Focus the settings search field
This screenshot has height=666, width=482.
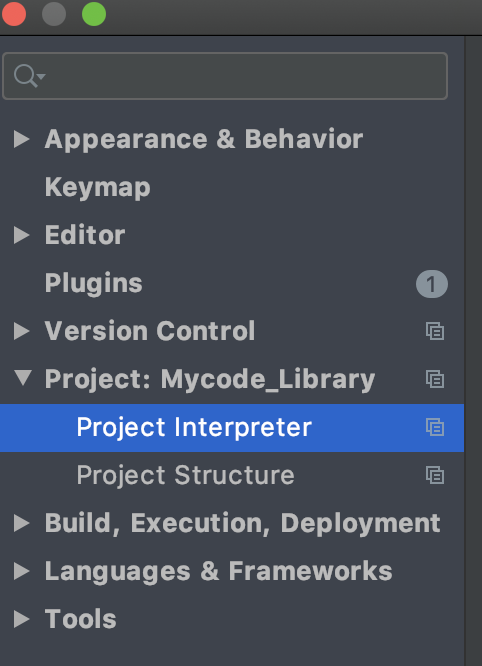(225, 76)
